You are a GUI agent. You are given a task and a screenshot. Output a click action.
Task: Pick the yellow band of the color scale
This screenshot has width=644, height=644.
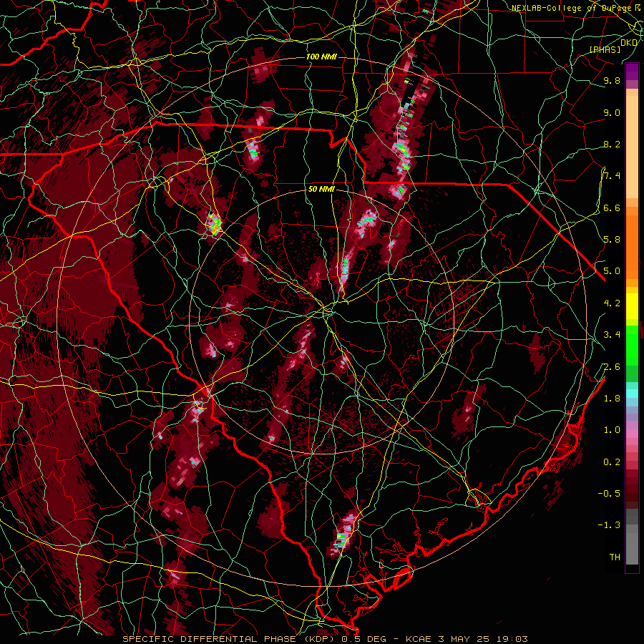click(632, 306)
